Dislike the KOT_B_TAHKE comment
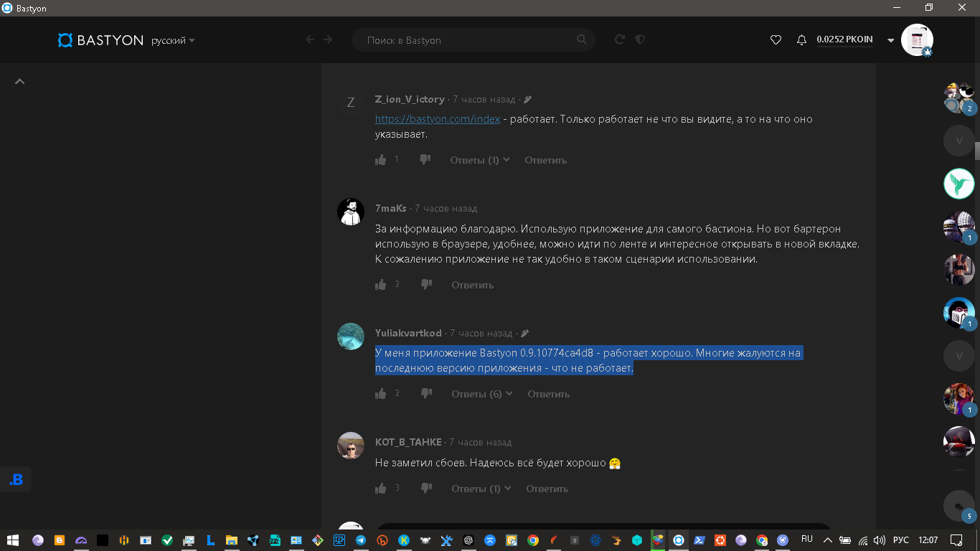The image size is (980, 551). pyautogui.click(x=426, y=488)
